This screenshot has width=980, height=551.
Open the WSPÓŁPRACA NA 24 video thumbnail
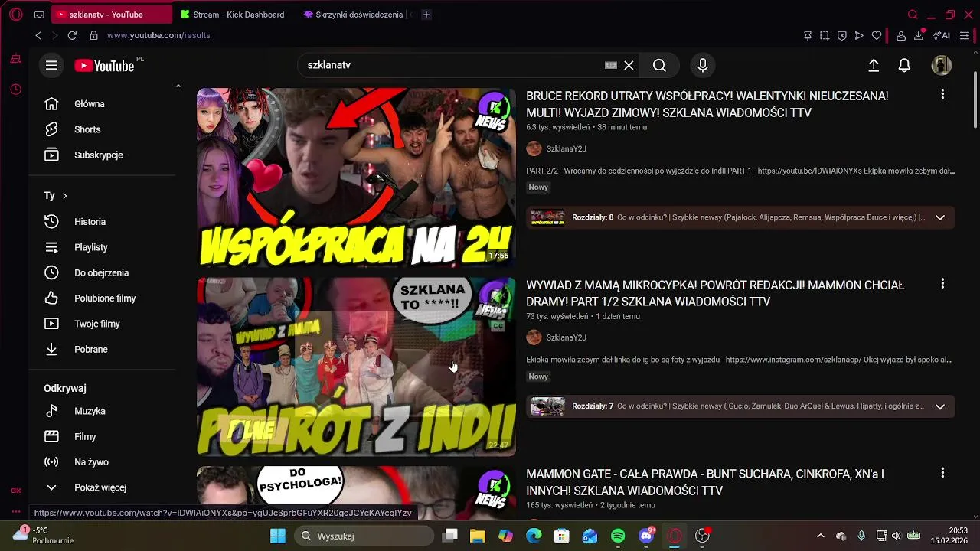(356, 178)
